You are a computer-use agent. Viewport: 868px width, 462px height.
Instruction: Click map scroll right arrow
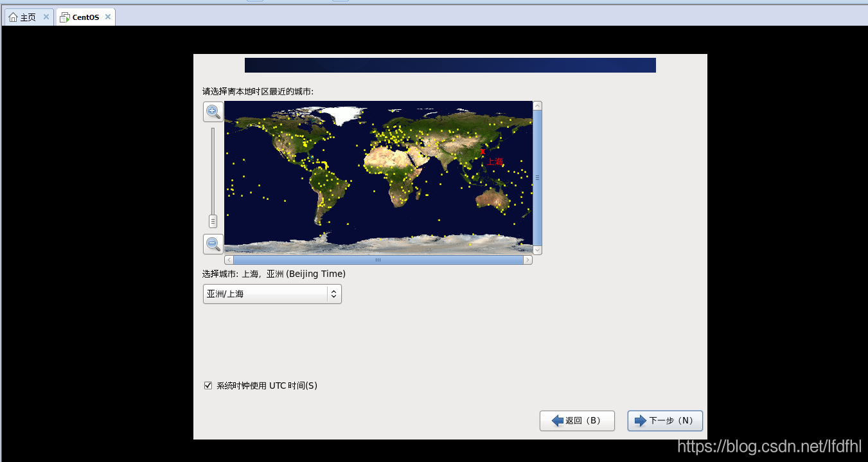528,260
